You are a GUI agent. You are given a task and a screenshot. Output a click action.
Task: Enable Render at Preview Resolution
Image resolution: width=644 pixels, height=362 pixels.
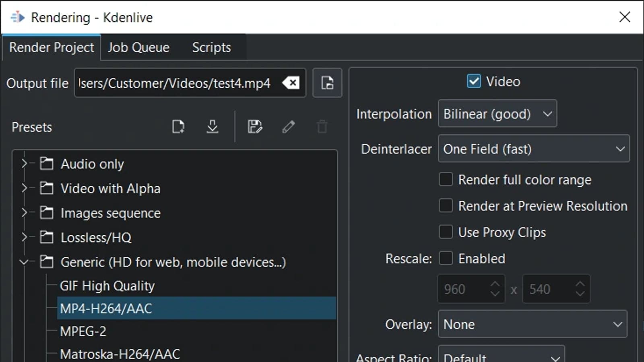pyautogui.click(x=446, y=206)
